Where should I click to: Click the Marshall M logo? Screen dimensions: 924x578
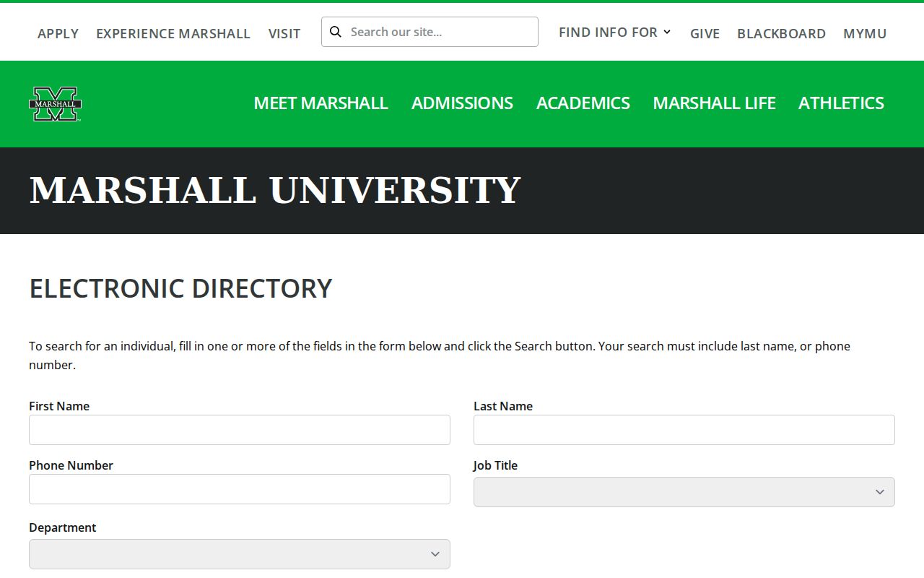point(55,104)
